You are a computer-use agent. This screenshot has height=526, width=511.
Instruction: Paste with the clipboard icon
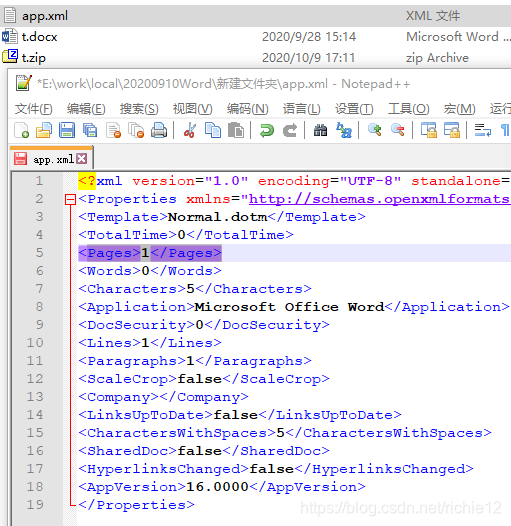tap(236, 130)
